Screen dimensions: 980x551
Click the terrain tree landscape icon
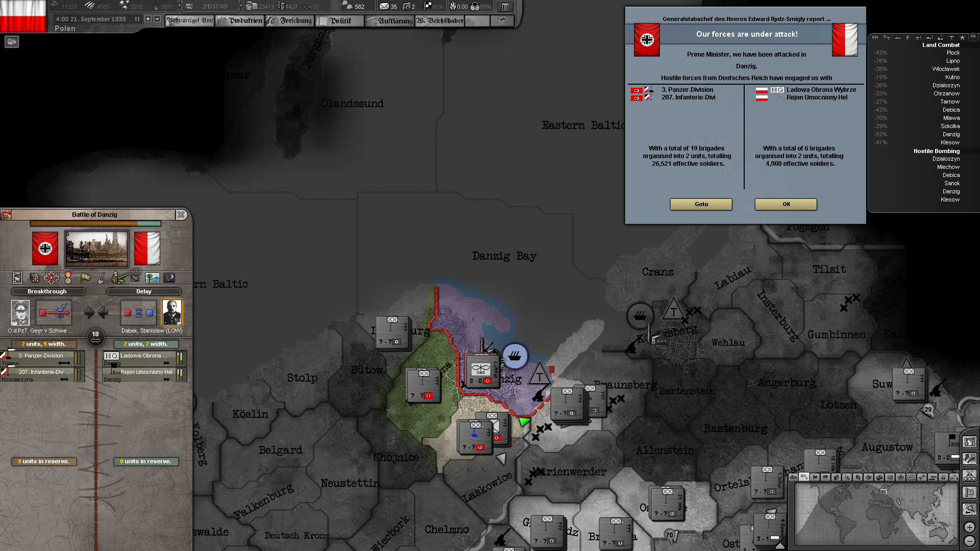(152, 278)
